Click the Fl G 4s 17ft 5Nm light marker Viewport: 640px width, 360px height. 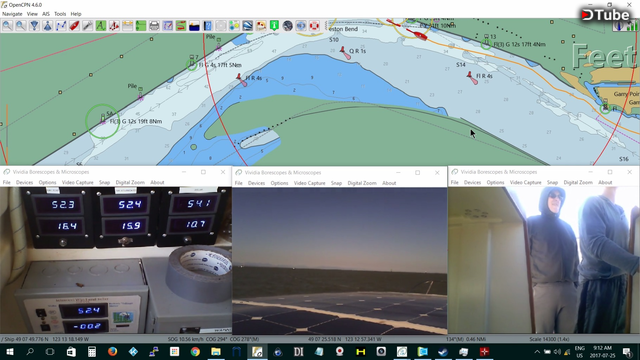[192, 64]
